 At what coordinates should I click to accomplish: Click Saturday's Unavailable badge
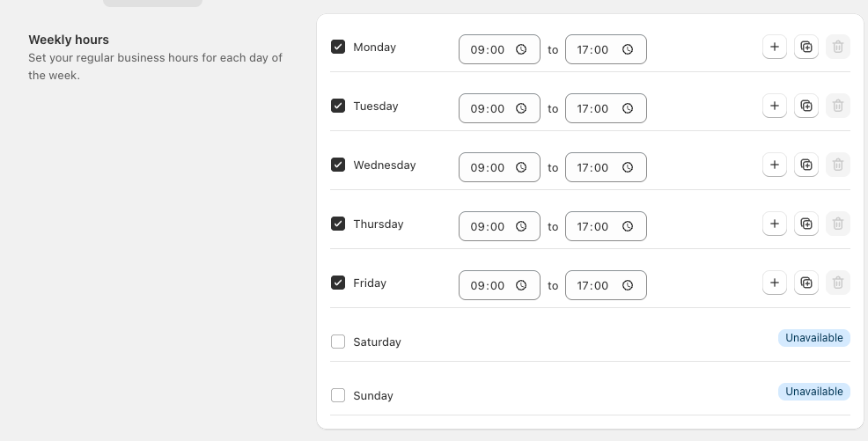click(813, 338)
